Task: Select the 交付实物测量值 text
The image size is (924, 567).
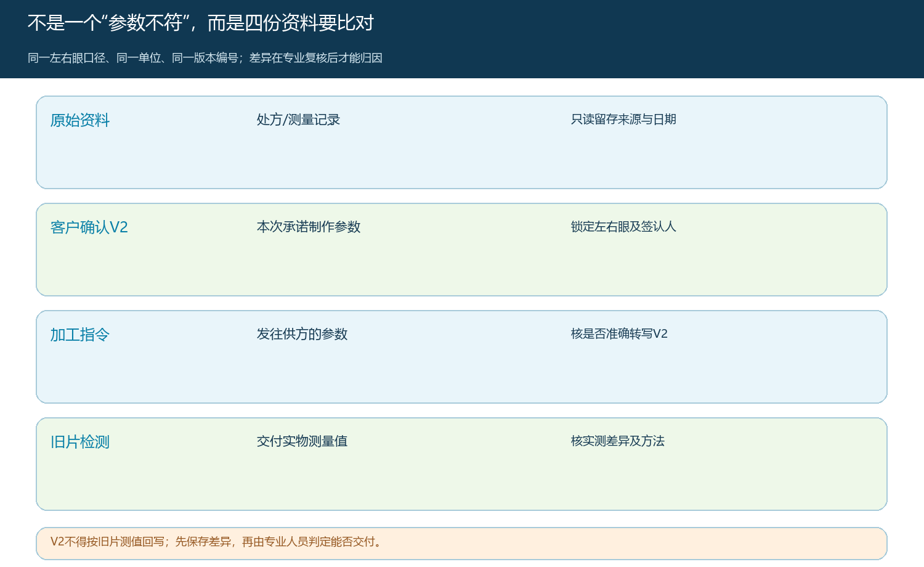Action: pyautogui.click(x=302, y=441)
